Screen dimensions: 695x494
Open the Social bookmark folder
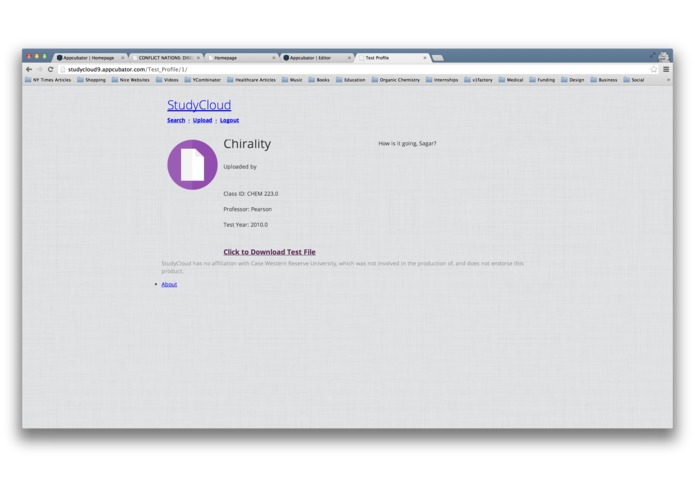(634, 80)
